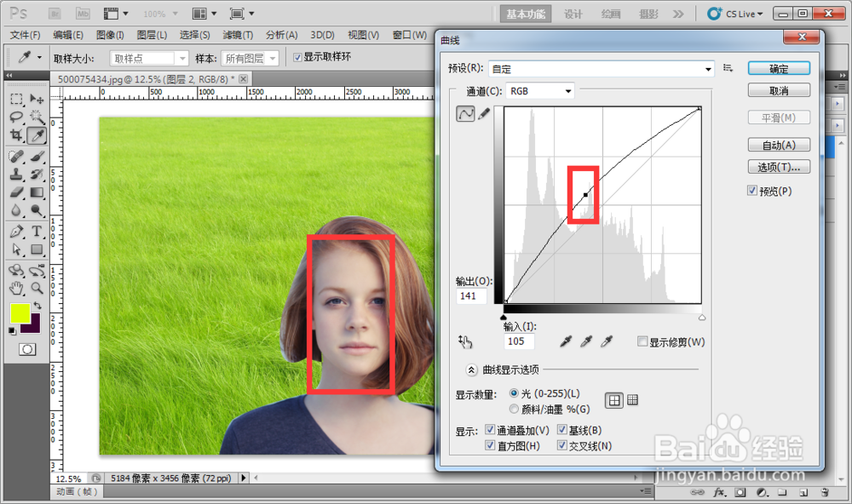Uncheck 基线(B) checkbox
Image resolution: width=852 pixels, height=504 pixels.
point(562,430)
